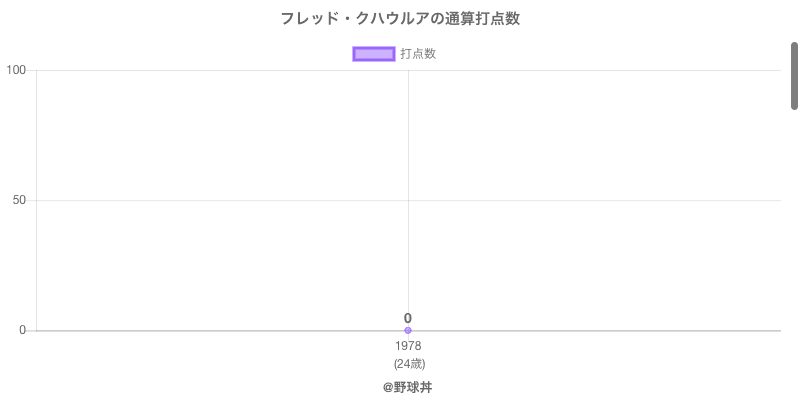The height and width of the screenshot is (400, 800).
Task: Click the 1978 x-axis year label
Action: click(x=408, y=346)
